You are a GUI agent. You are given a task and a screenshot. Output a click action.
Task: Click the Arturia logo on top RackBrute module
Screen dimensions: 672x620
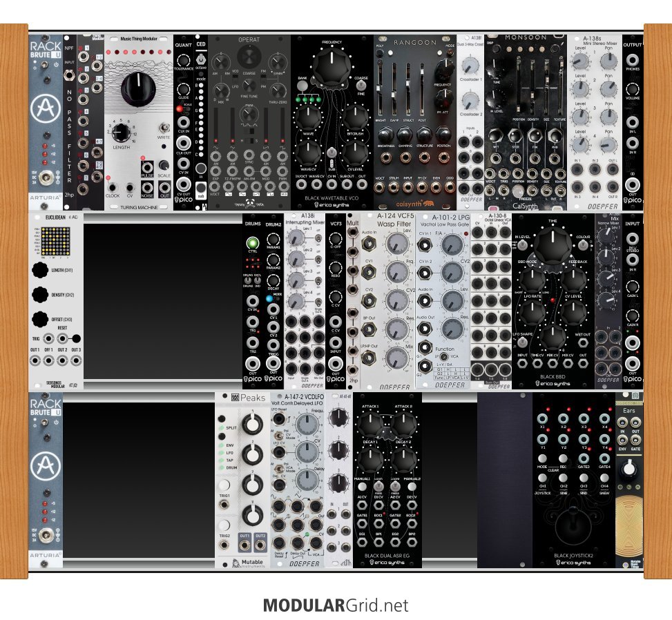pos(46,108)
